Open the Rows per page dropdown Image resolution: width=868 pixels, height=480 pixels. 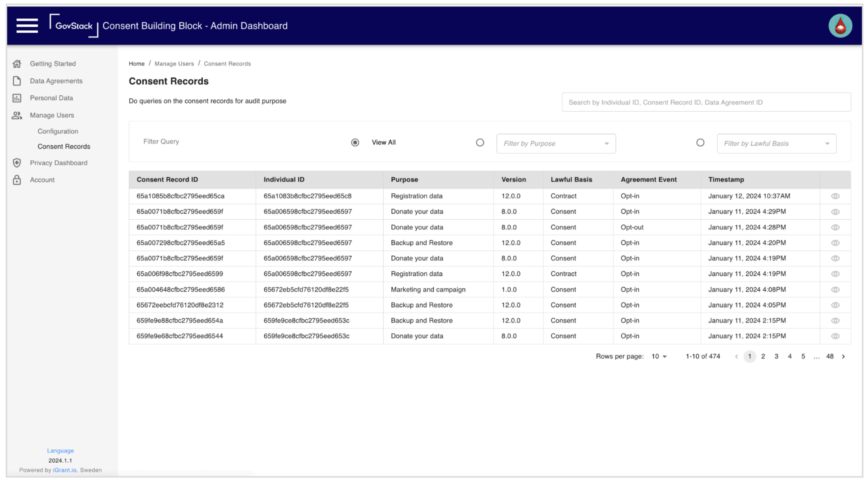click(x=659, y=356)
